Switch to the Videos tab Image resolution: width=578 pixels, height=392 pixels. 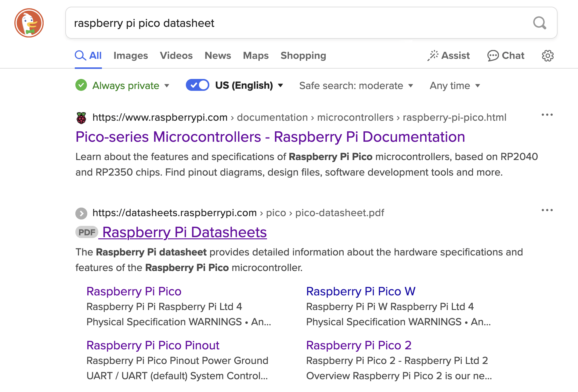point(176,56)
